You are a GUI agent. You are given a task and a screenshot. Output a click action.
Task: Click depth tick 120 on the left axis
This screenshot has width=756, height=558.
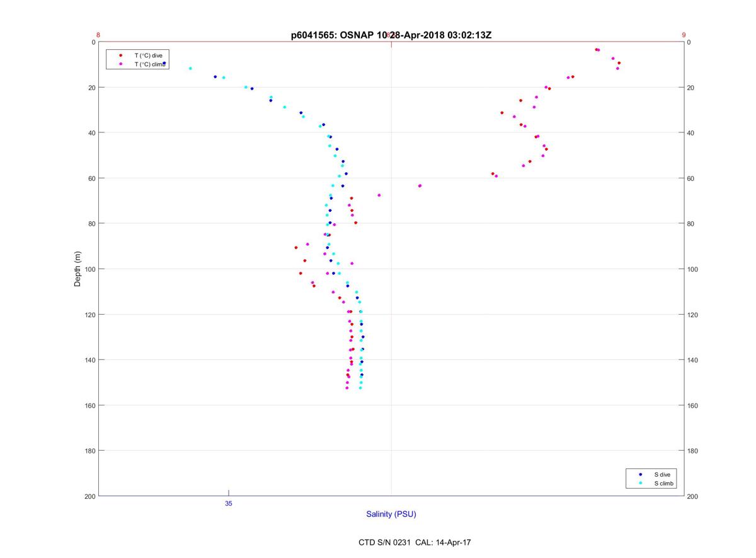pos(89,315)
